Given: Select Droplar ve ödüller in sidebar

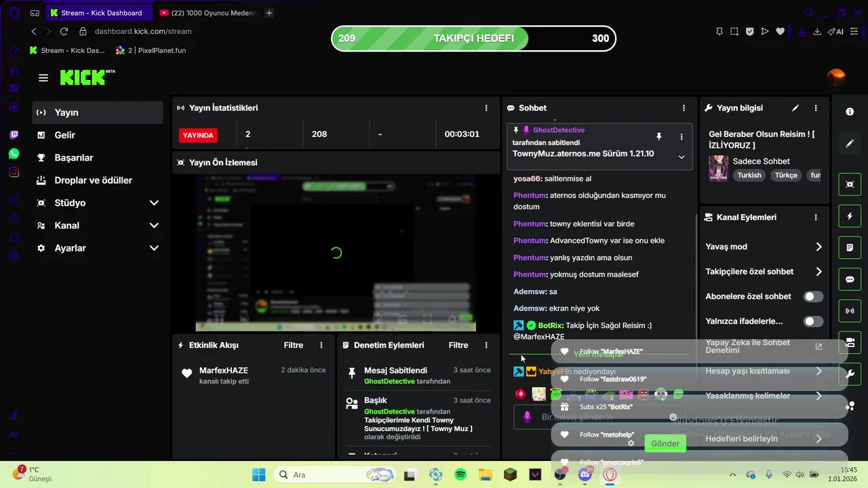Looking at the screenshot, I should 98,180.
